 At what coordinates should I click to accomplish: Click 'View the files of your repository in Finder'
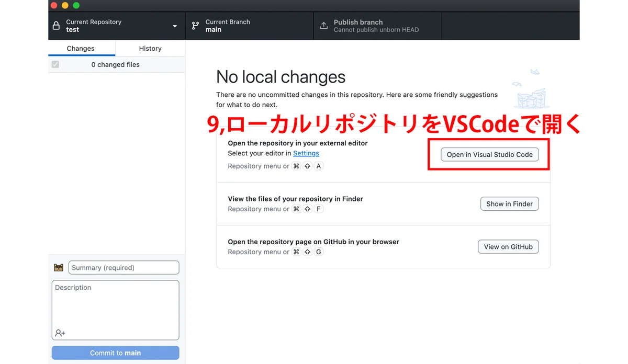(295, 199)
